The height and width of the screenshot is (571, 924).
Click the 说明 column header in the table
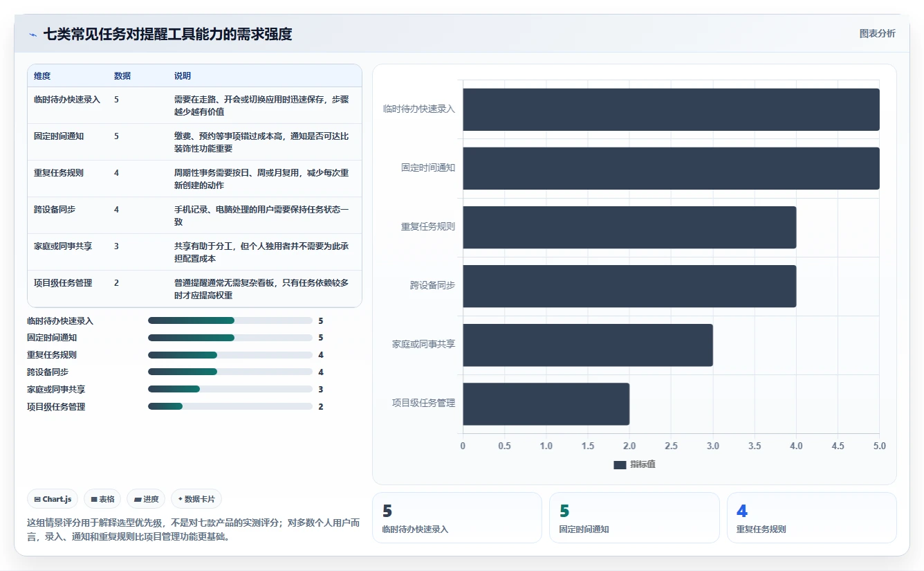click(x=183, y=76)
